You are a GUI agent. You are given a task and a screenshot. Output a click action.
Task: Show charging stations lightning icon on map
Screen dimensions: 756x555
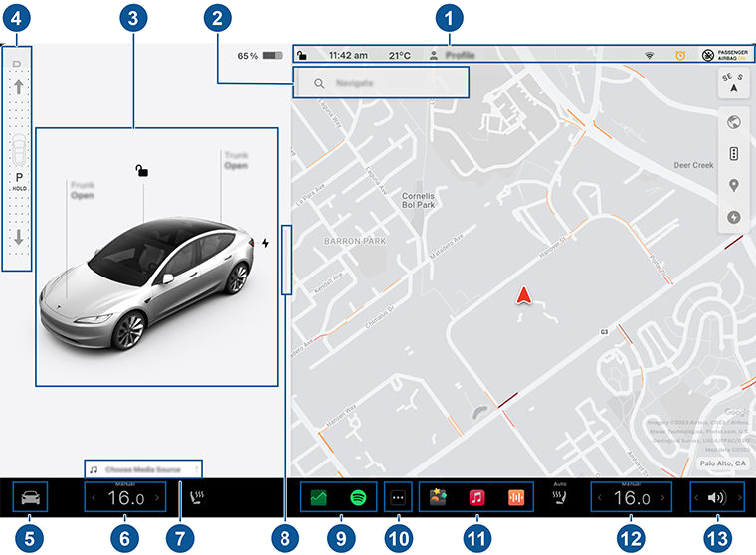(x=733, y=217)
